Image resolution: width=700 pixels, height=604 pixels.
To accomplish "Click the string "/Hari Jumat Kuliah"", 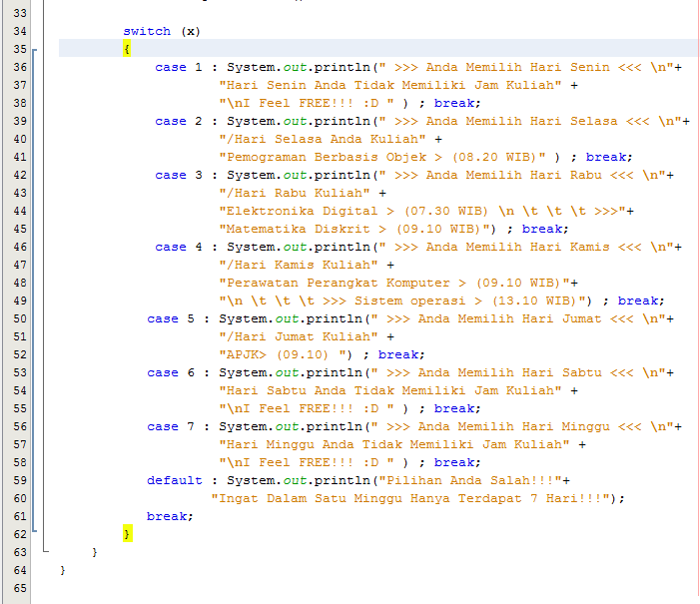I will coord(299,337).
